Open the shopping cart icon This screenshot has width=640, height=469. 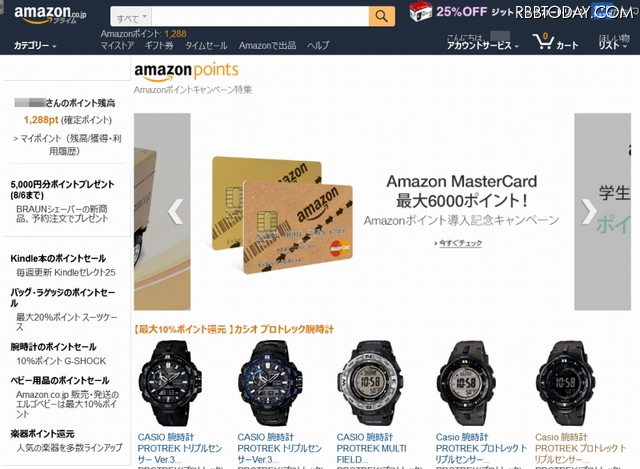543,41
